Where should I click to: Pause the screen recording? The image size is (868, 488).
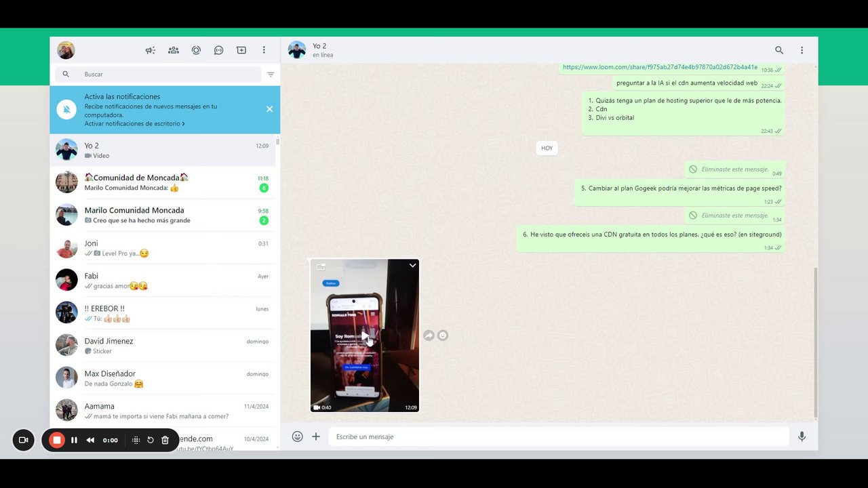pyautogui.click(x=74, y=440)
